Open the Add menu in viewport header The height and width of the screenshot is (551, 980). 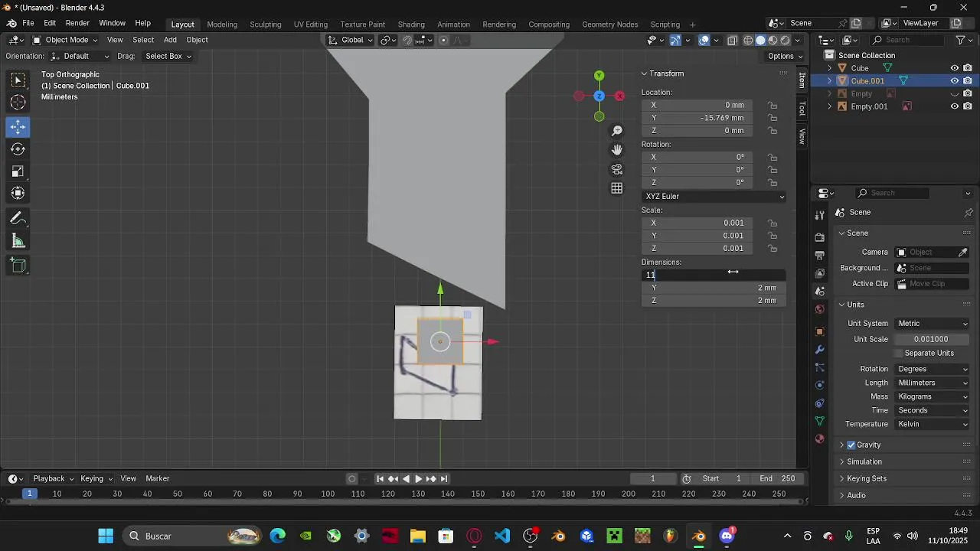(x=170, y=40)
